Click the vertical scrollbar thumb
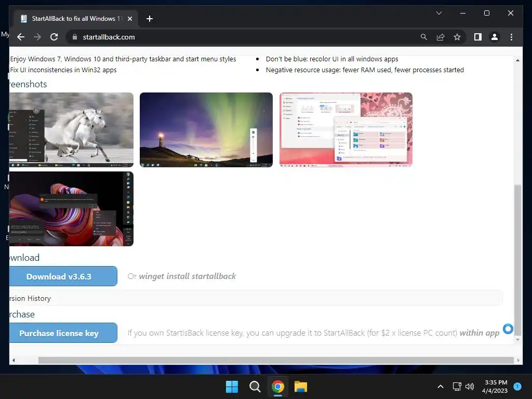This screenshot has height=399, width=532. click(x=517, y=260)
